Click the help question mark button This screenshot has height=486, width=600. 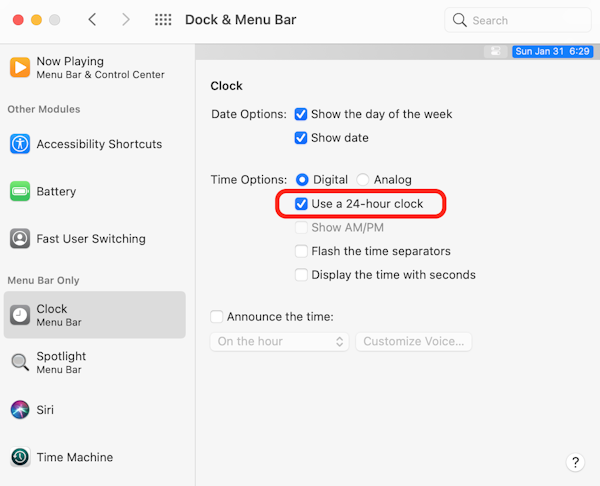[575, 462]
